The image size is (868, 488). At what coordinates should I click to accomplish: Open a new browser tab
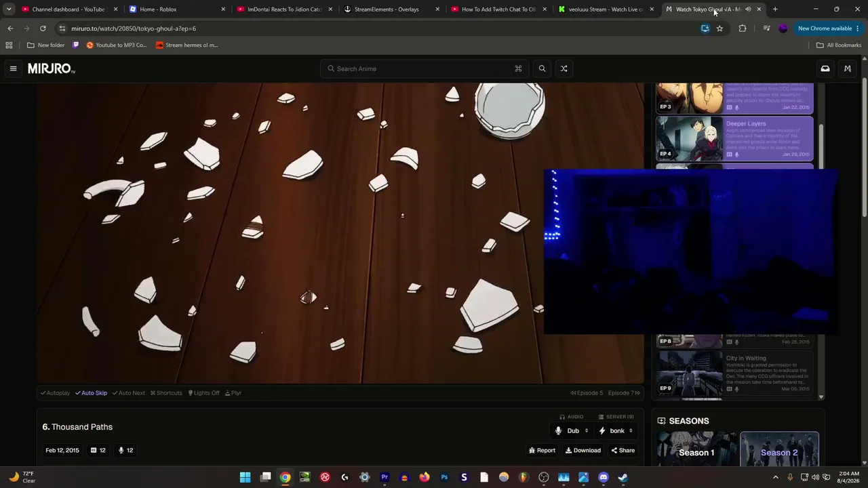tap(775, 9)
